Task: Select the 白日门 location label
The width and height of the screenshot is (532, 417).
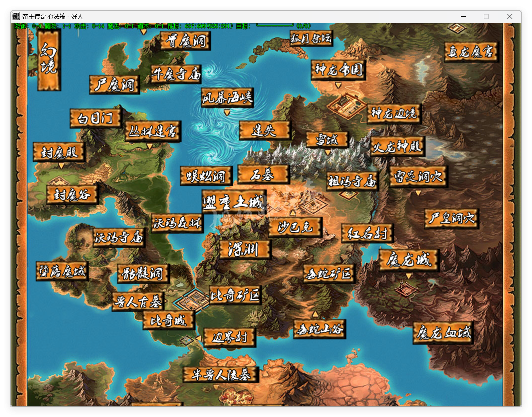Action: pos(95,118)
